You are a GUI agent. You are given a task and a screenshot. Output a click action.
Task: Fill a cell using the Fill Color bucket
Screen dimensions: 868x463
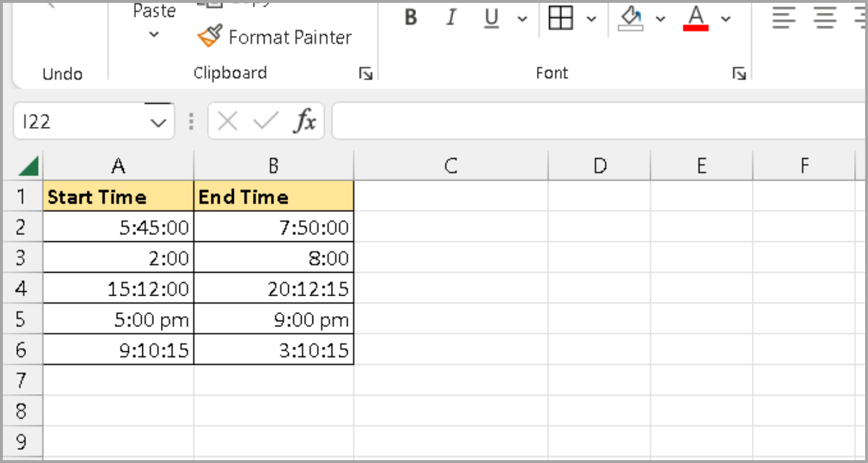[631, 18]
